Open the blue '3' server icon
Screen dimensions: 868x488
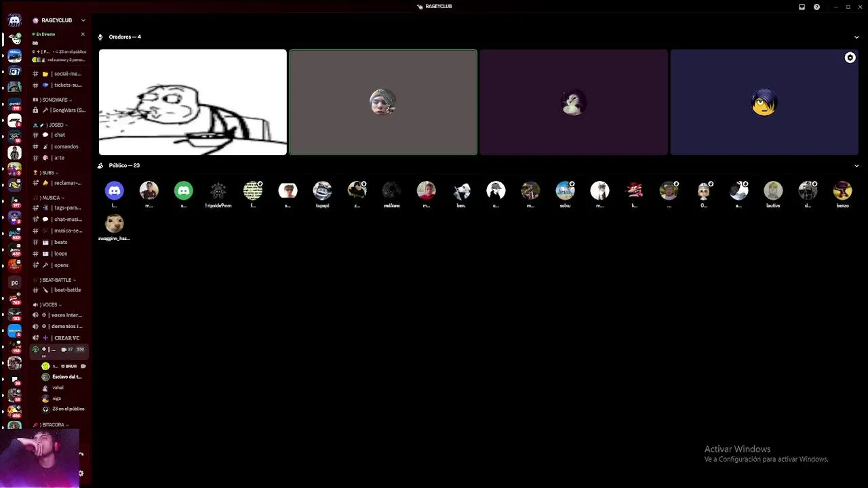click(14, 71)
